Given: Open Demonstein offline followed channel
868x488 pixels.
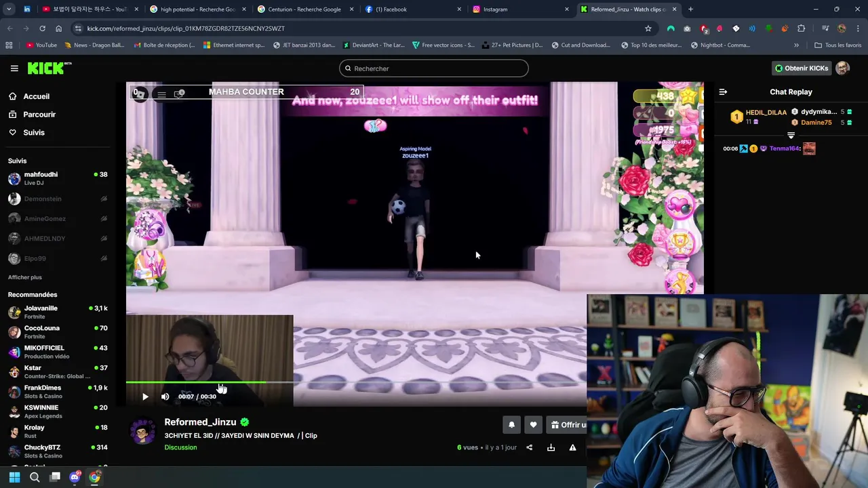Looking at the screenshot, I should click(x=58, y=199).
